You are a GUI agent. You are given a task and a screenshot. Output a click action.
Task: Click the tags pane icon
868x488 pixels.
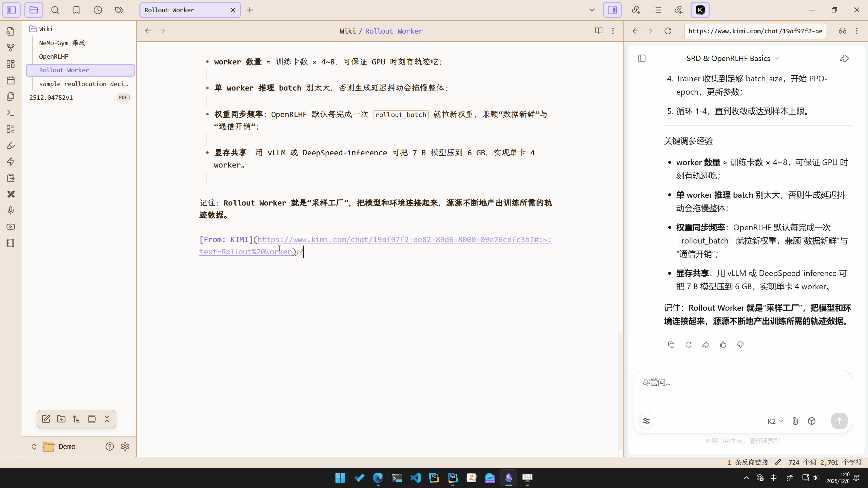click(119, 10)
